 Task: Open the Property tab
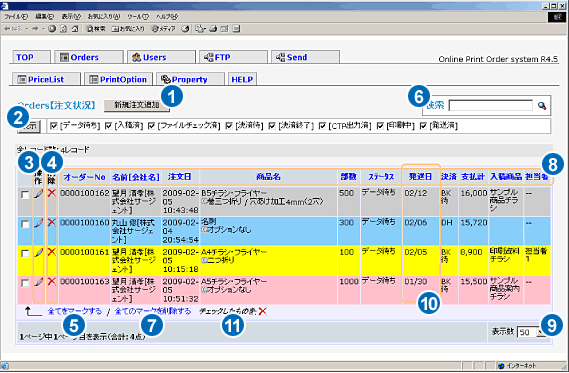pyautogui.click(x=190, y=79)
